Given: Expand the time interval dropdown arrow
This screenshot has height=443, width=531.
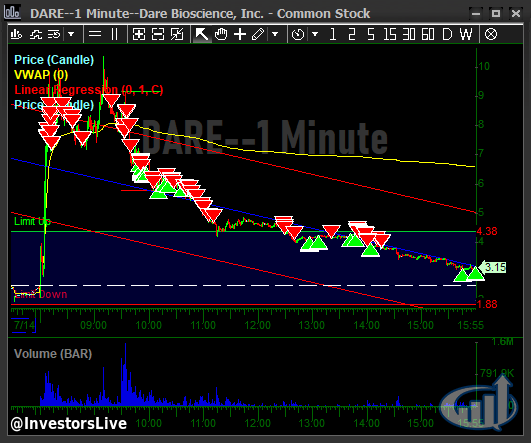Looking at the screenshot, I should pyautogui.click(x=315, y=34).
